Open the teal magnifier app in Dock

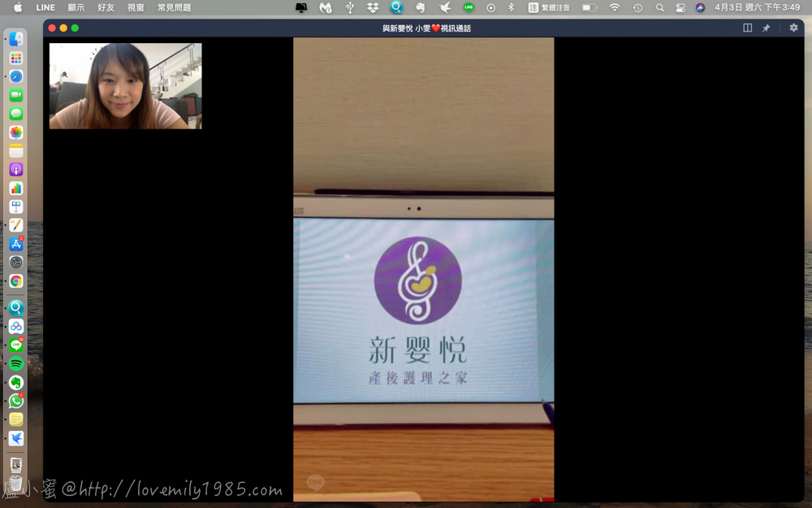[x=16, y=308]
